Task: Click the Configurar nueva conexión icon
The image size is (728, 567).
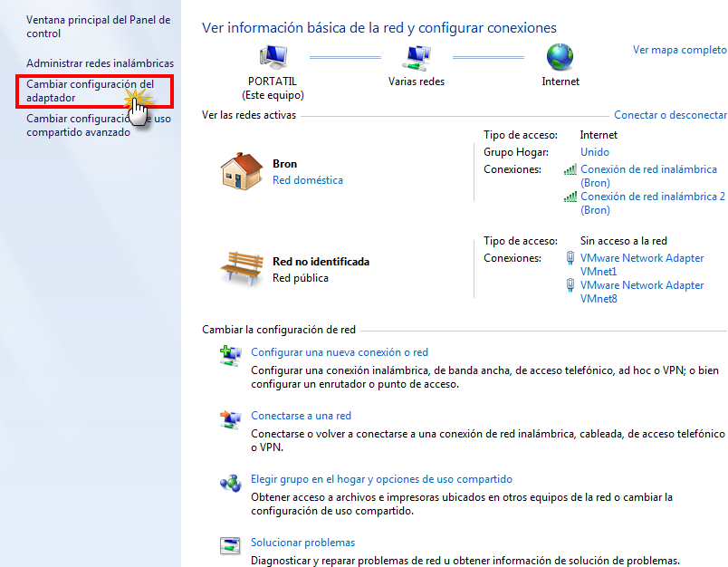Action: 230,356
